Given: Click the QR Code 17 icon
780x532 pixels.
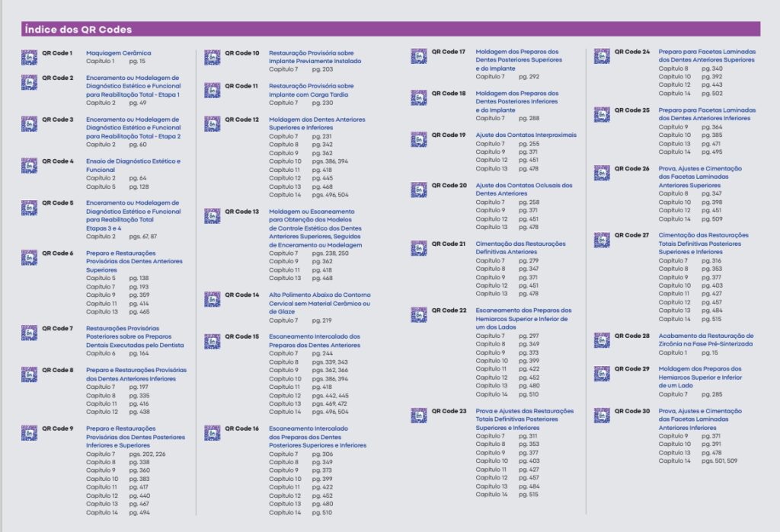Looking at the screenshot, I should (419, 56).
